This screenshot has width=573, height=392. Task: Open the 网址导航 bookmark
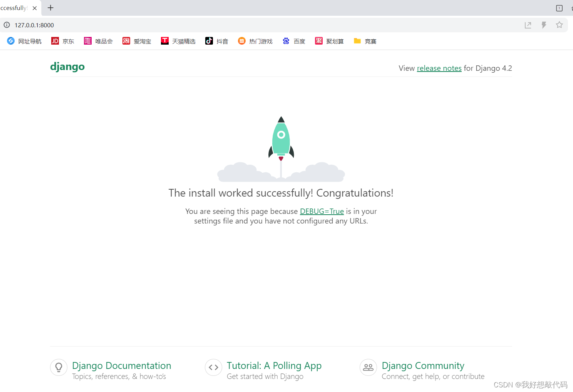pyautogui.click(x=24, y=41)
